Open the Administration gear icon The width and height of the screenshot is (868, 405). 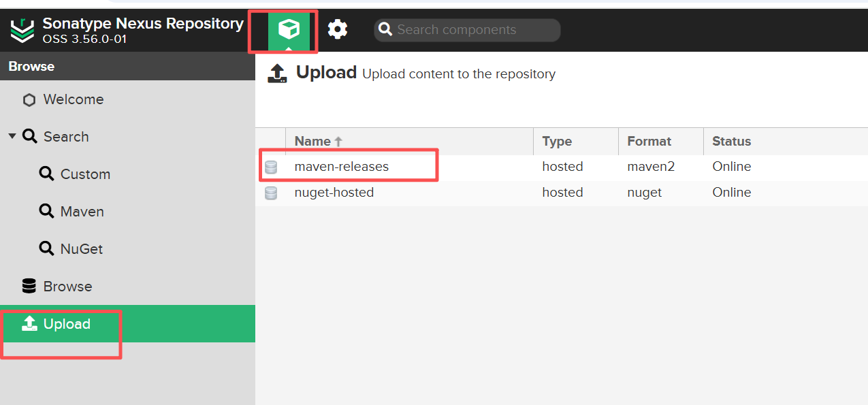pos(338,29)
